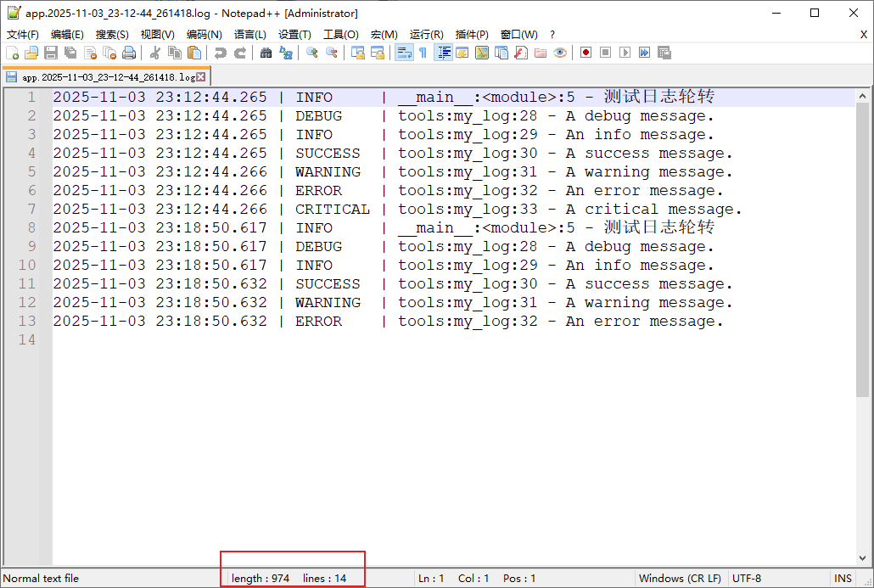
Task: Switch to the app.2025-11-03 log tab
Action: pos(102,76)
